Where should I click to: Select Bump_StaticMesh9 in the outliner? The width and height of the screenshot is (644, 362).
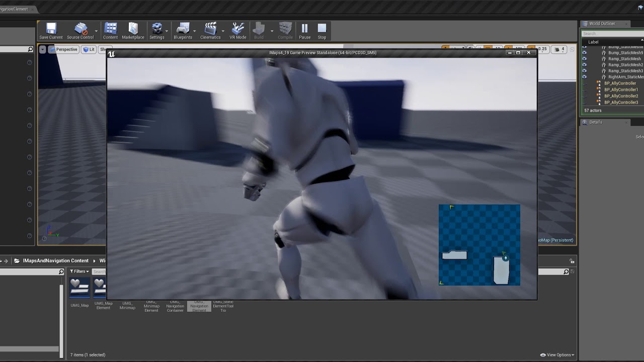[625, 53]
